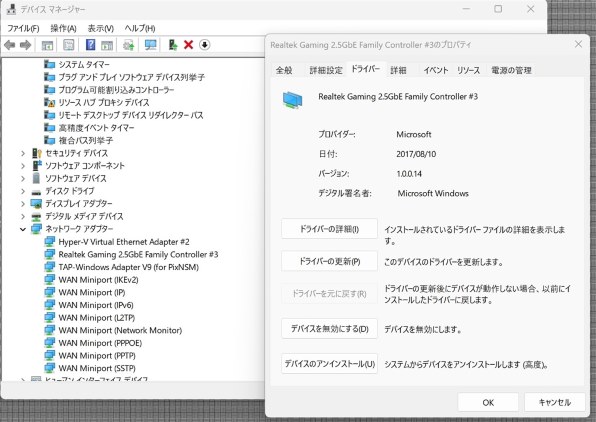This screenshot has height=422, width=596.
Task: Click the network adapter icon in properties dialog
Action: [292, 100]
